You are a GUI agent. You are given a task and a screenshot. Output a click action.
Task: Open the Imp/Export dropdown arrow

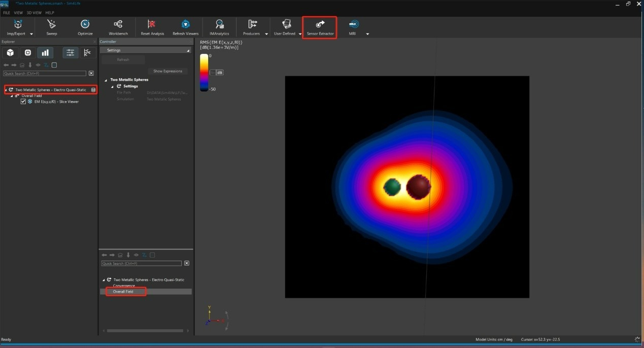tap(31, 34)
